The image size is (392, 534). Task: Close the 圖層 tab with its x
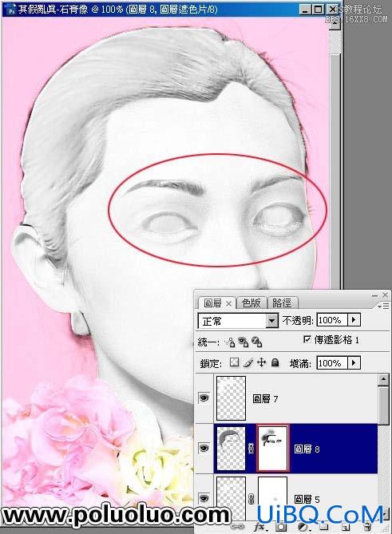pos(229,303)
